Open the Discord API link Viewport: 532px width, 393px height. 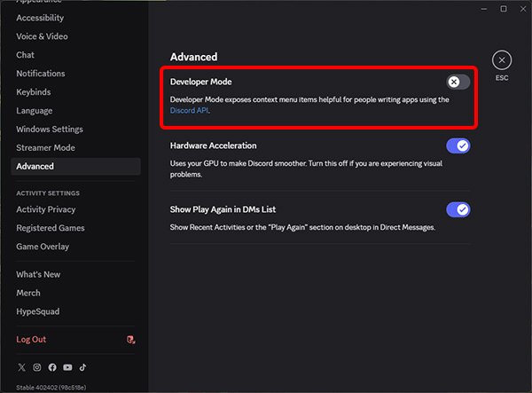coord(189,111)
